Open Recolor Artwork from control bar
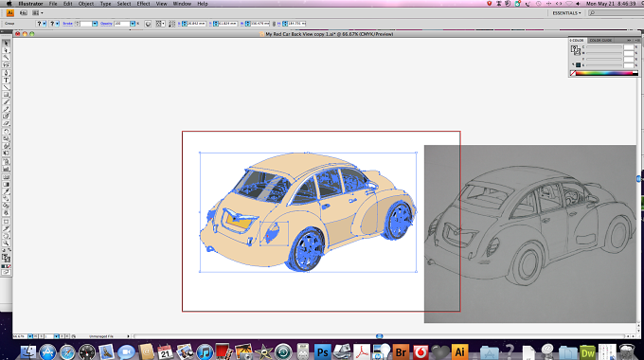Screen dimensions: 644x360 148,24
